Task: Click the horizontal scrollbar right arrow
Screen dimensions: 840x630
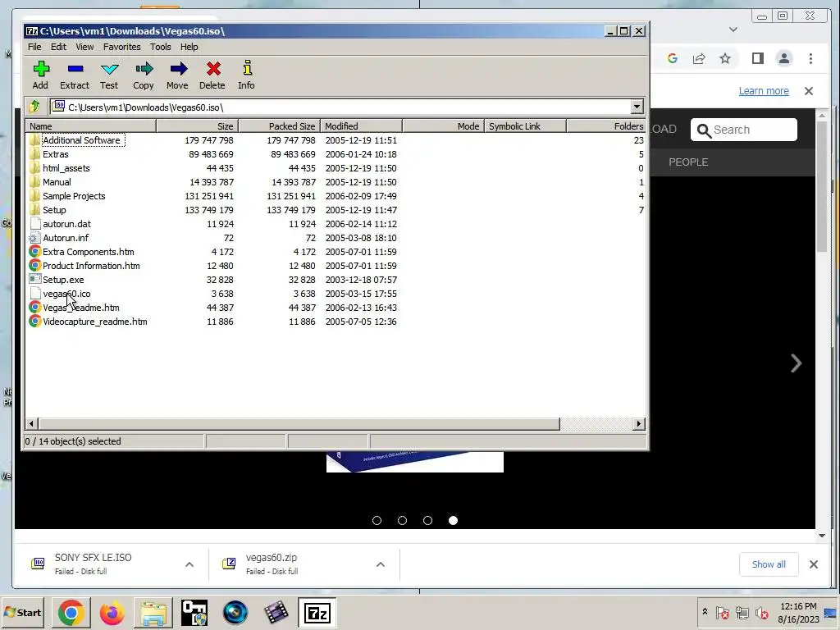Action: 638,424
